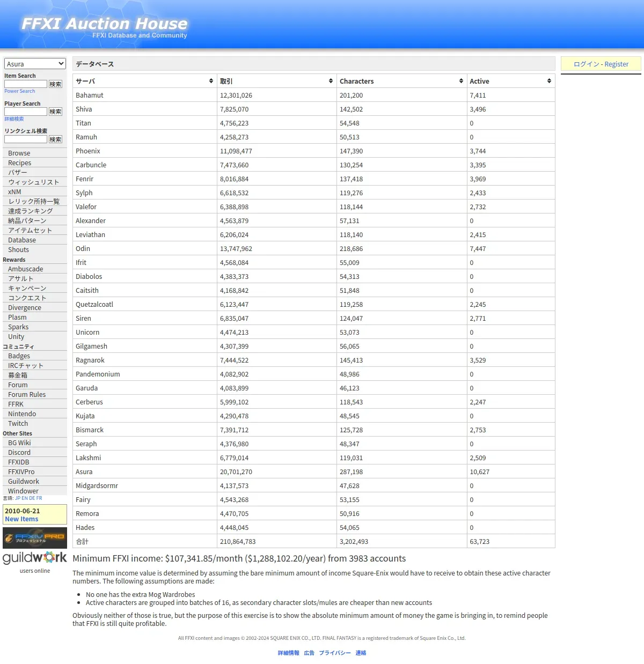The height and width of the screenshot is (664, 644).
Task: Open Recipes in sidebar
Action: [x=35, y=163]
